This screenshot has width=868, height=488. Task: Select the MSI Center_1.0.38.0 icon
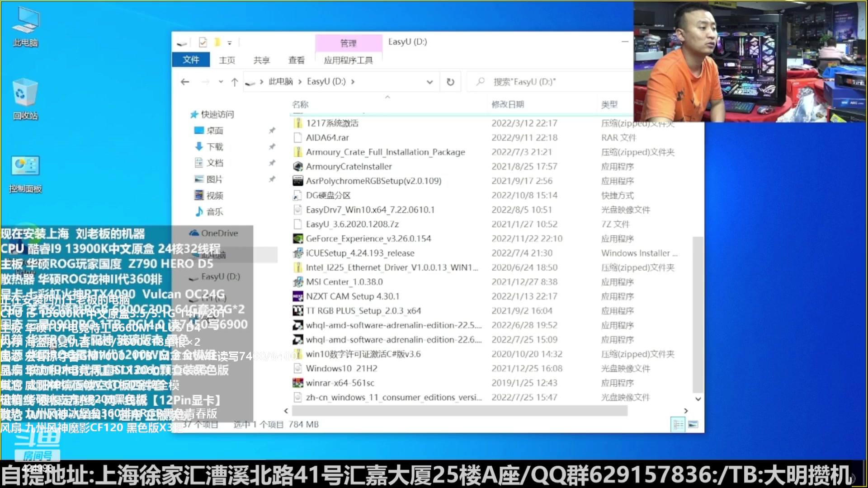point(297,282)
